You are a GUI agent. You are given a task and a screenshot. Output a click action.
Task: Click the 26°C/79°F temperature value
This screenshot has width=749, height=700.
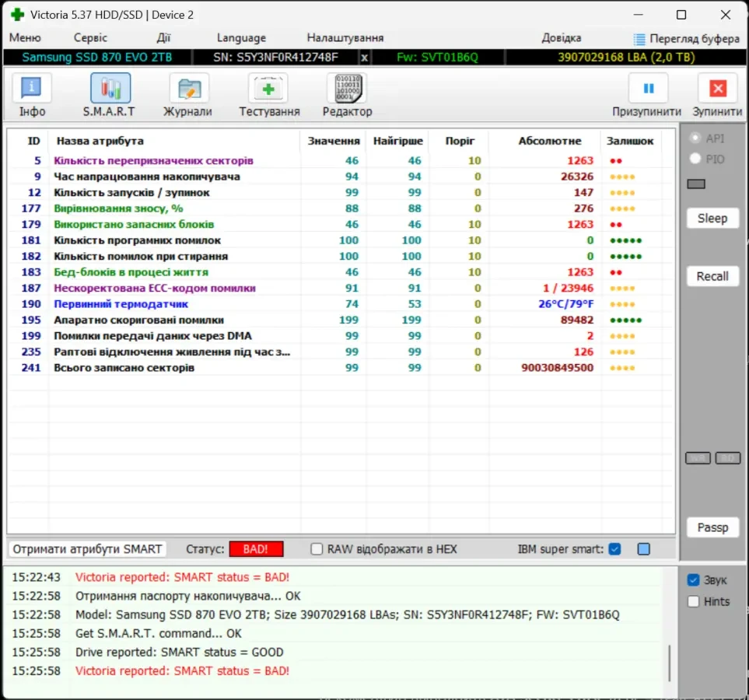pos(565,304)
